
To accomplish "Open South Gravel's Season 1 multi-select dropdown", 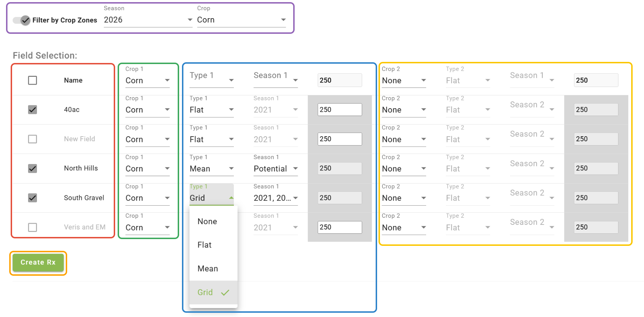I will (275, 198).
